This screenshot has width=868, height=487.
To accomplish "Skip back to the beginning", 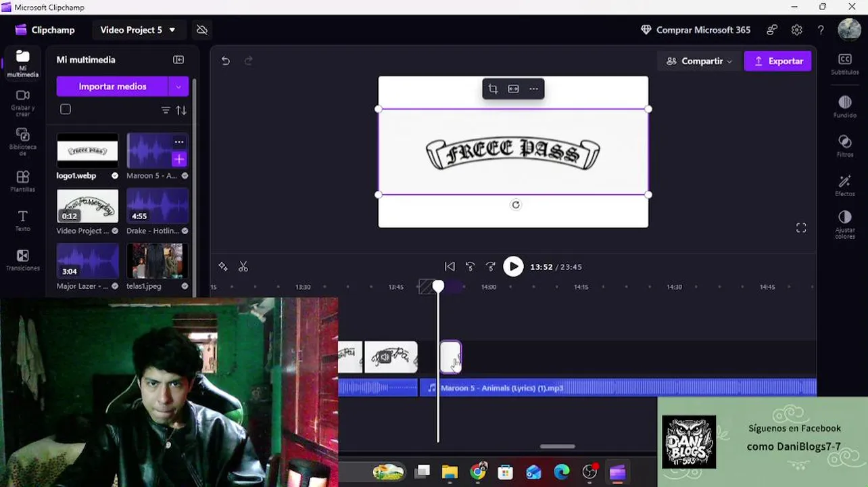I will (450, 266).
